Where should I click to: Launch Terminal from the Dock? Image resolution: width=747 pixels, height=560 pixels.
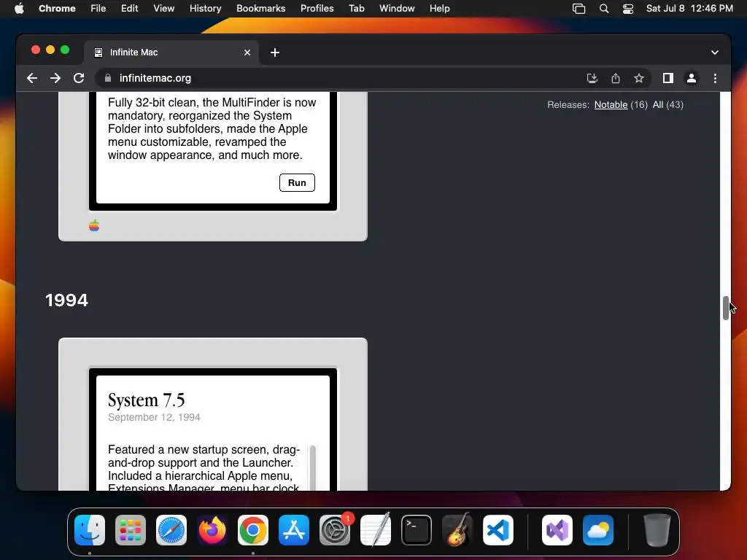tap(417, 530)
